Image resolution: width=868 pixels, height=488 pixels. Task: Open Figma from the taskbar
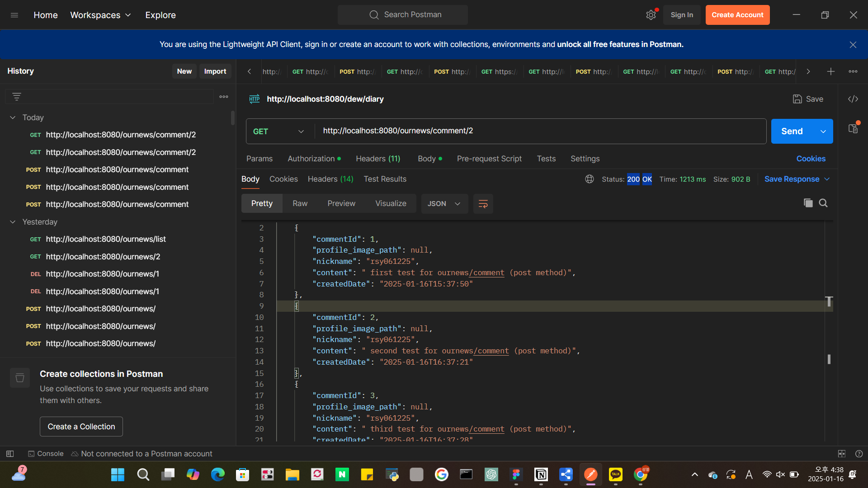coord(516,474)
